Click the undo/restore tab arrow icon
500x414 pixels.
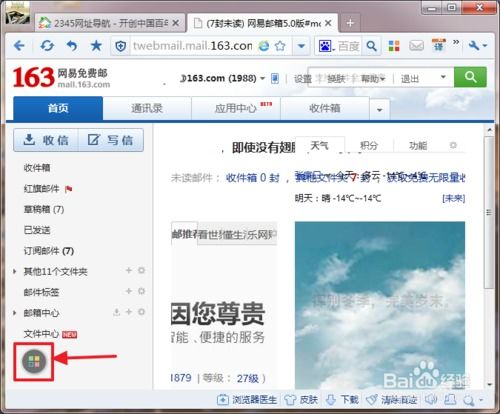(72, 46)
